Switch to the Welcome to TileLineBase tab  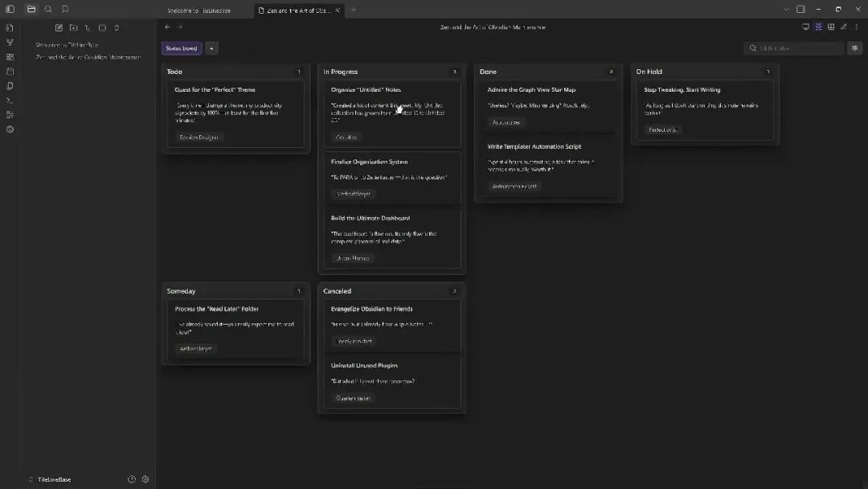coord(199,10)
